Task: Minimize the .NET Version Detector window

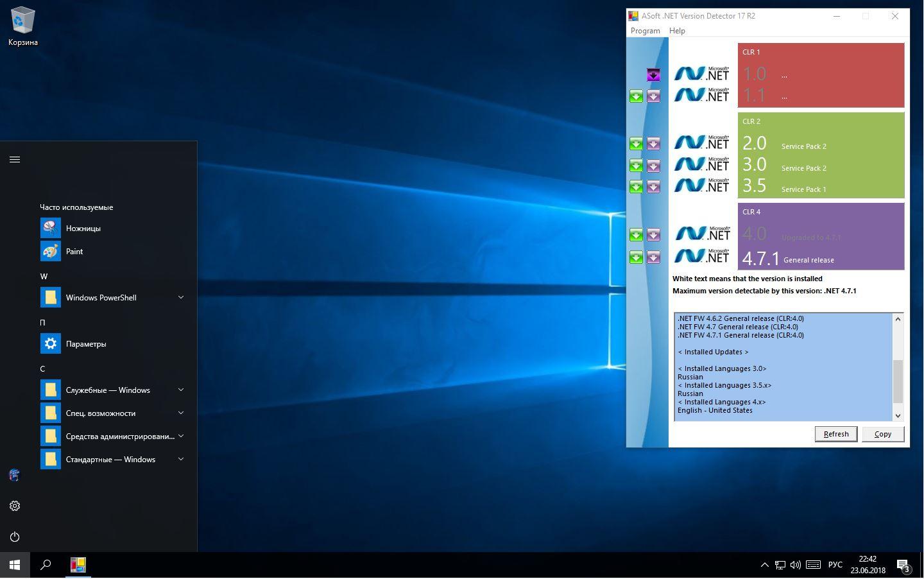Action: click(x=837, y=16)
